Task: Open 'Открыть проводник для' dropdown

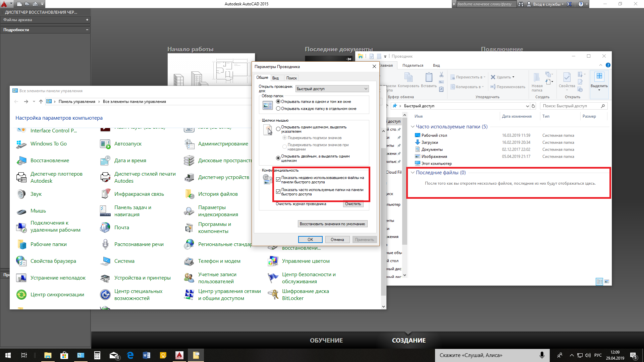Action: point(332,89)
